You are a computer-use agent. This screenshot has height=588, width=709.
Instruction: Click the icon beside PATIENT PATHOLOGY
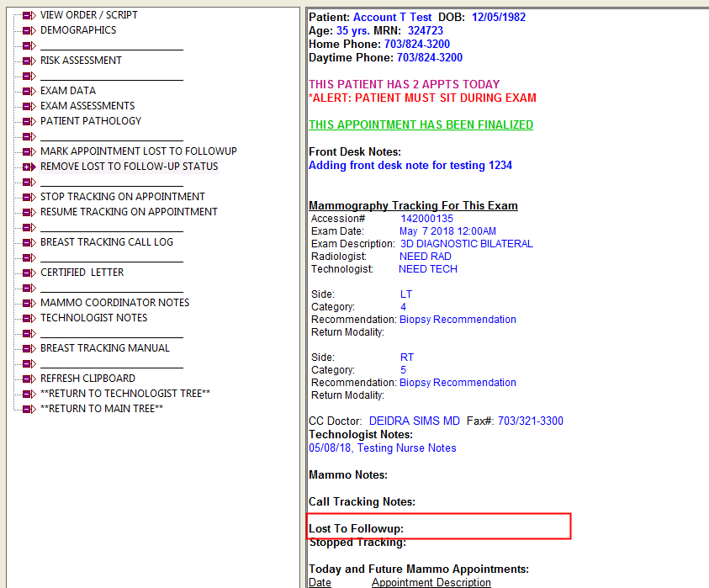click(x=29, y=121)
